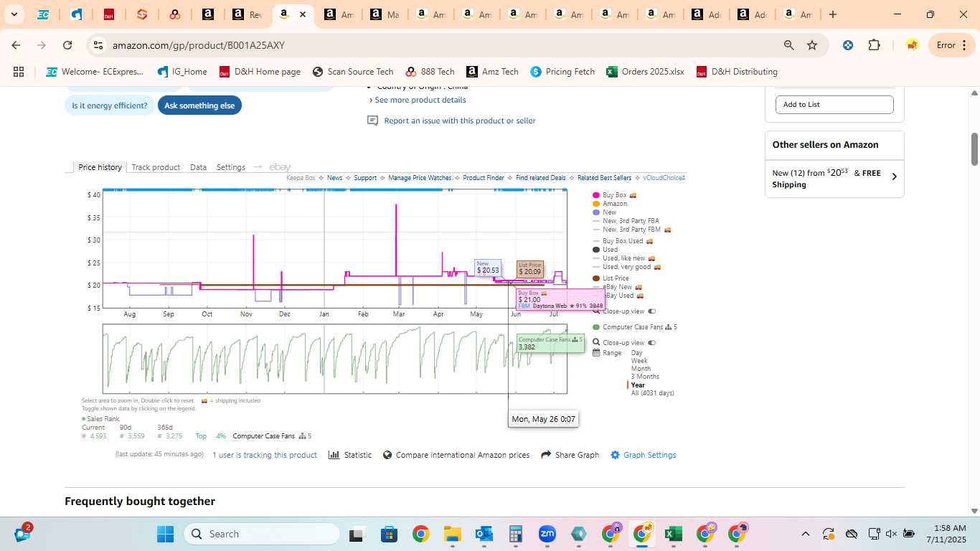
Task: Open the Product Finder link
Action: (x=484, y=178)
